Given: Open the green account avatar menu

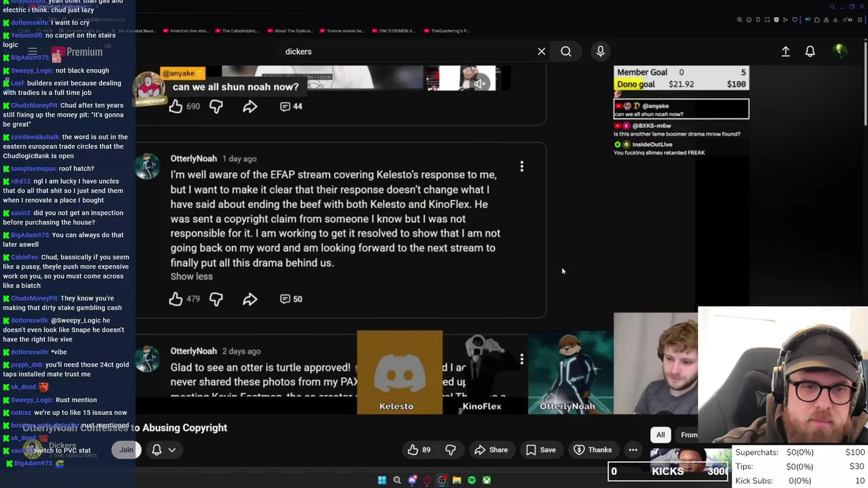Looking at the screenshot, I should [x=840, y=51].
